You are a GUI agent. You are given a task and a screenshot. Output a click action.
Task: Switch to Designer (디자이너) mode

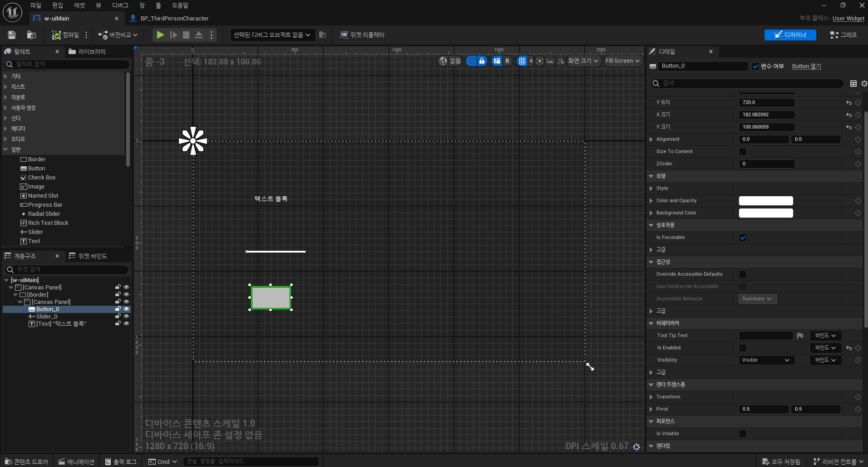[x=790, y=35]
